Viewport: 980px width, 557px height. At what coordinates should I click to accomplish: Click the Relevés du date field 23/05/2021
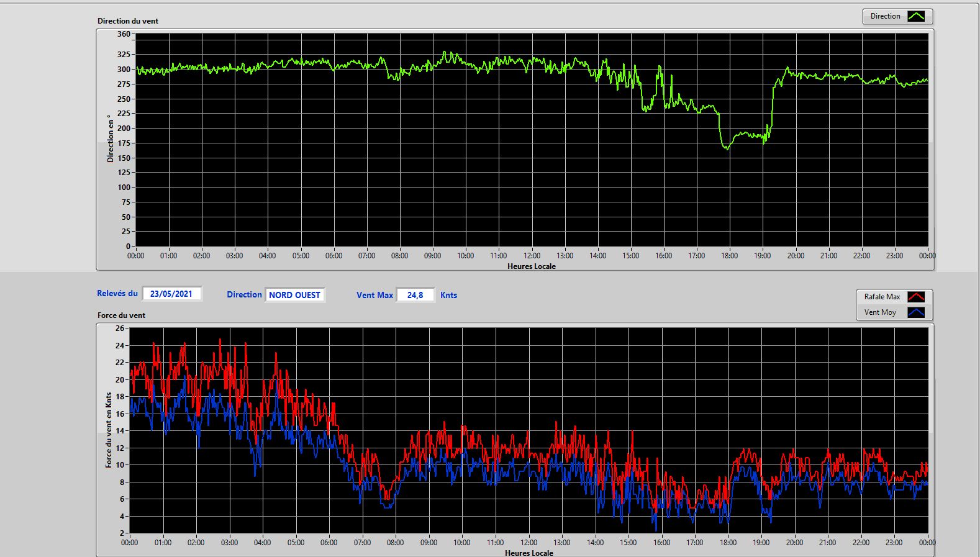coord(172,294)
